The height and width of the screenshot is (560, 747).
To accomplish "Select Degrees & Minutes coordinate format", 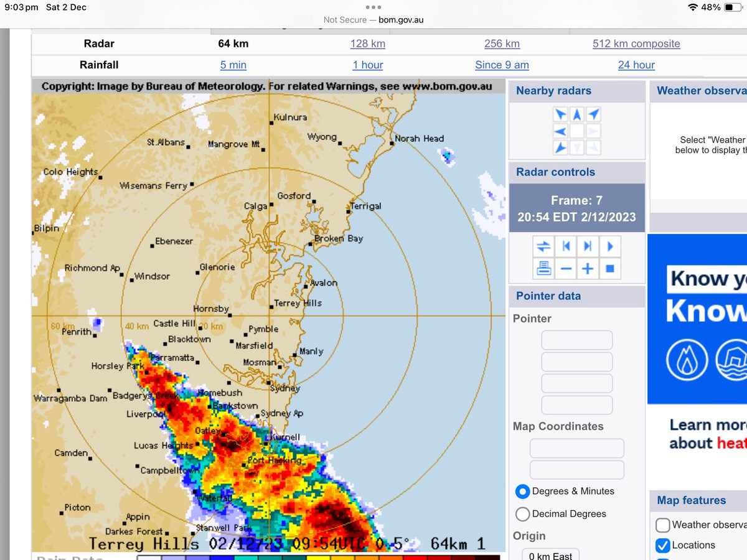I will pyautogui.click(x=523, y=492).
